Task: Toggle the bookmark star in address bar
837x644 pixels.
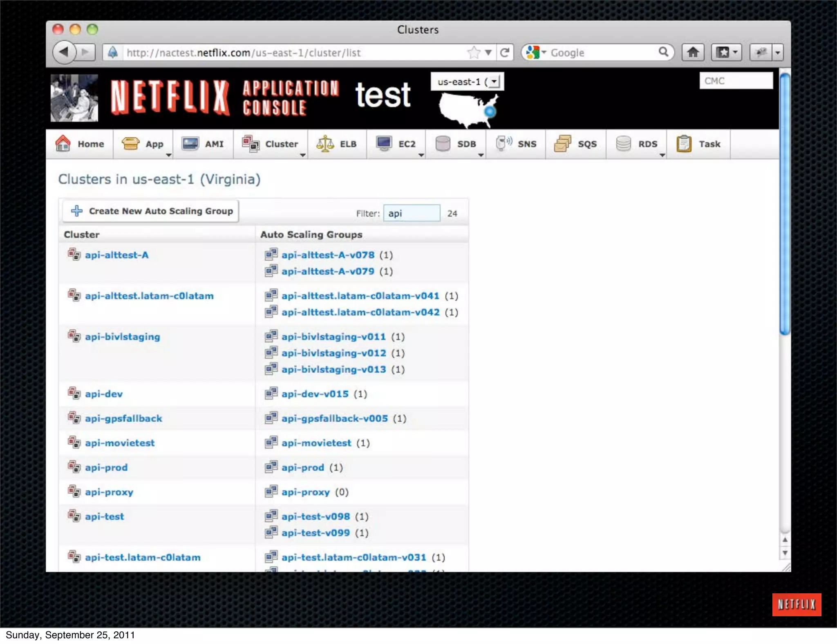Action: click(x=474, y=52)
